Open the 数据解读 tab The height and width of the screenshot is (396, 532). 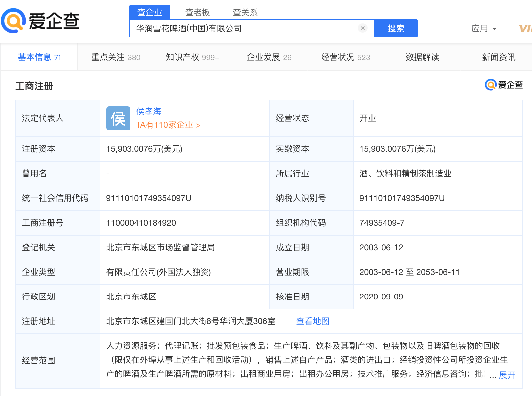coord(422,57)
